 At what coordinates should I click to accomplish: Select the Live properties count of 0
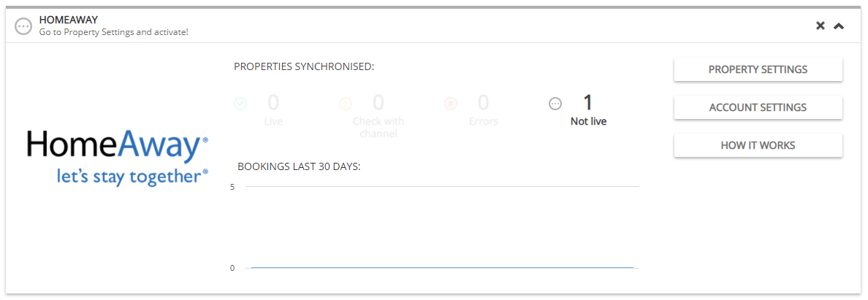click(273, 103)
